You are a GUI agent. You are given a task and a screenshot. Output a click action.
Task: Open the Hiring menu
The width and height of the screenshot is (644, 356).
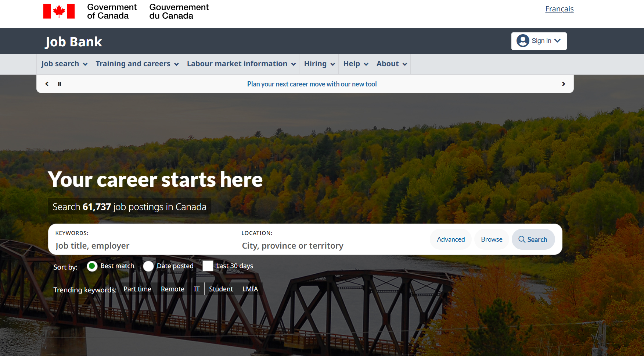pos(319,64)
